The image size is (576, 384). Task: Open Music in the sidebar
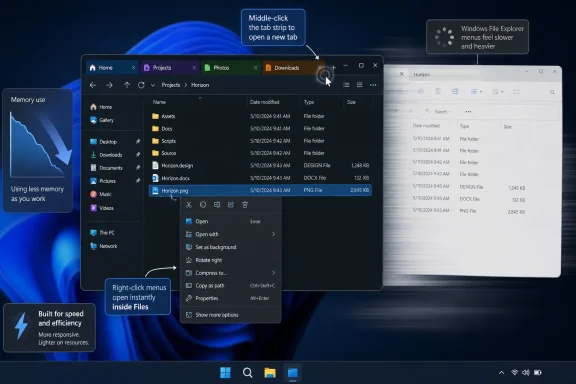pyautogui.click(x=101, y=194)
